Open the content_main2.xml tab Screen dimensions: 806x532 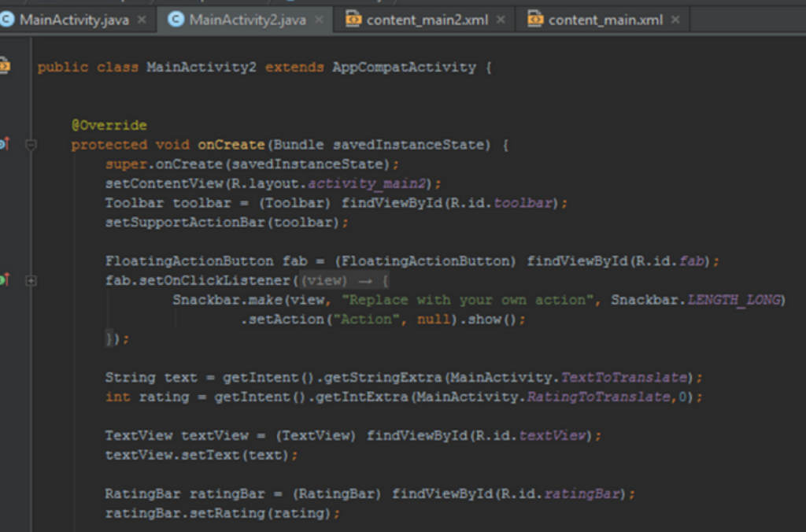coord(427,20)
